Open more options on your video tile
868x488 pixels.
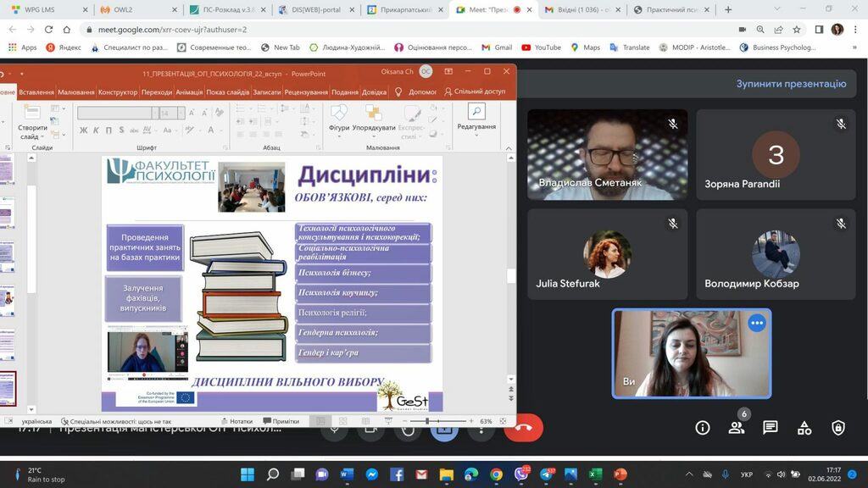pos(756,323)
